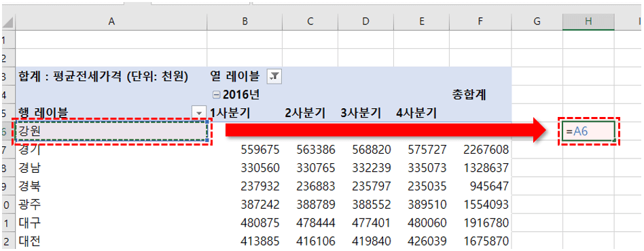This screenshot has height=251, width=644.
Task: Open the row label filter dropdown
Action: [199, 112]
